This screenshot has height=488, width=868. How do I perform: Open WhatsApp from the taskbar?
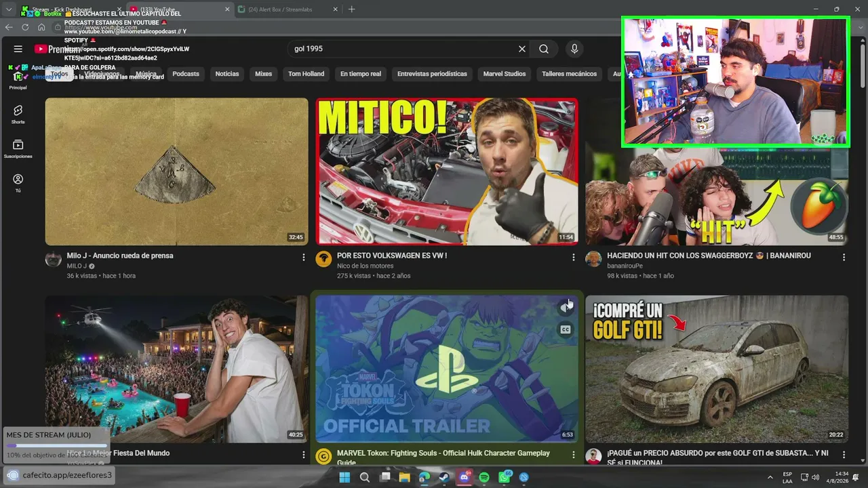click(x=505, y=477)
